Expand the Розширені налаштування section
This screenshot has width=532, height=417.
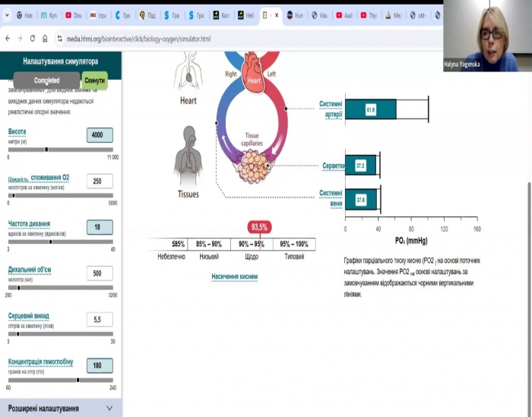pyautogui.click(x=61, y=408)
